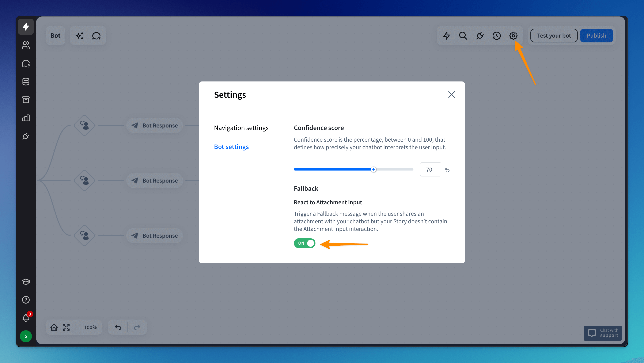Select the Bot settings tab

click(231, 147)
